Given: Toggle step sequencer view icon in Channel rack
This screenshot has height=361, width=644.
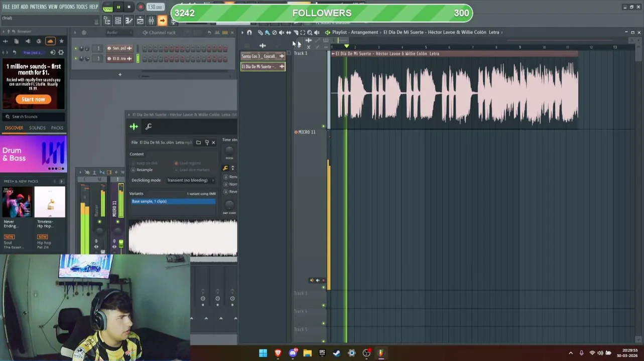Looking at the screenshot, I should [225, 33].
